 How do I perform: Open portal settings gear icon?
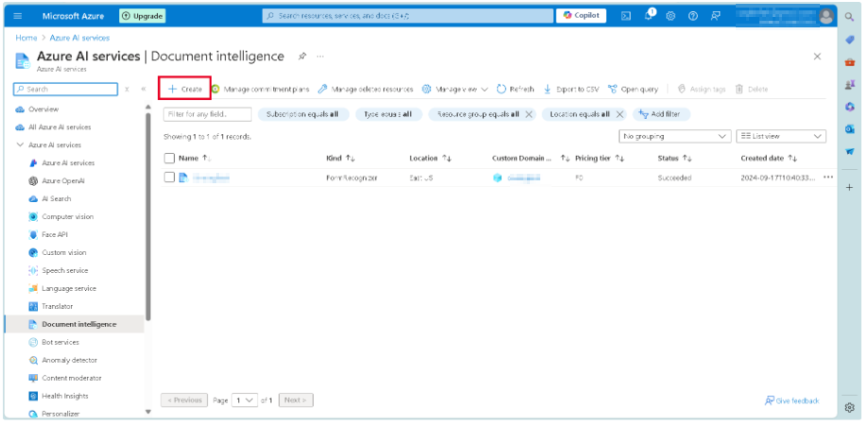pos(671,16)
